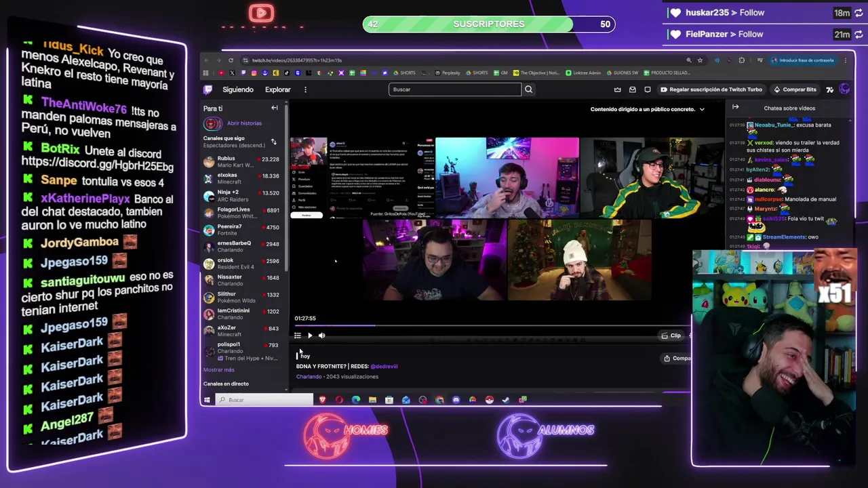The image size is (868, 488).
Task: Open the elxokas channel in the sidebar
Action: coord(241,179)
